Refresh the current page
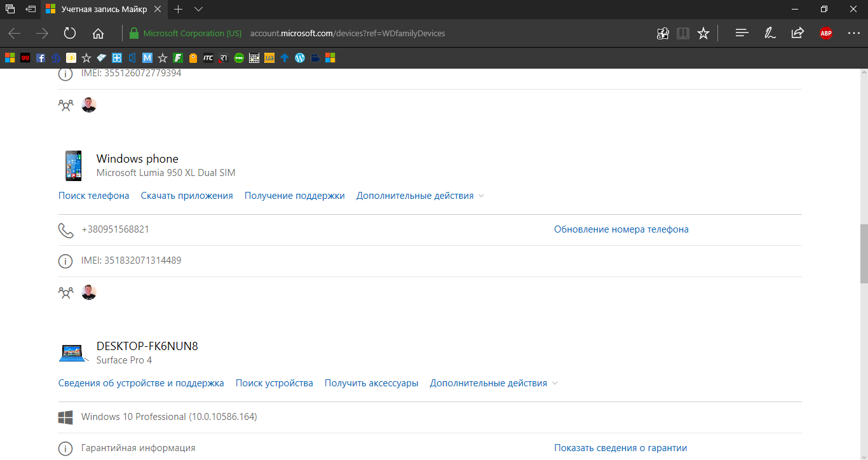Viewport: 868px width, 460px height. point(70,33)
